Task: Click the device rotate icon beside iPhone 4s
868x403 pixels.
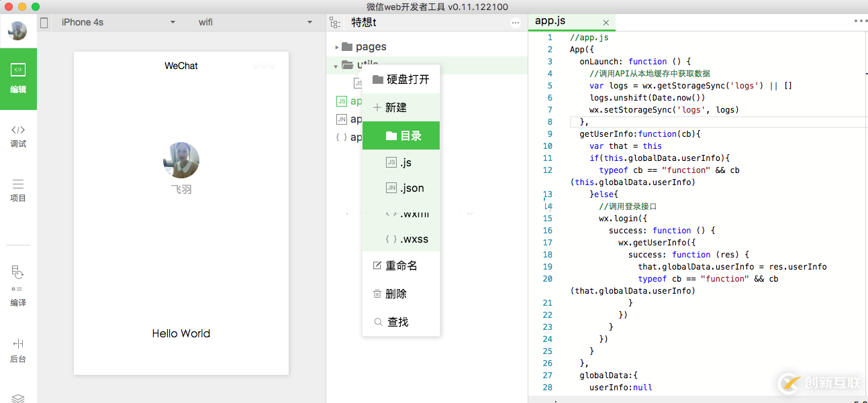Action: point(44,22)
